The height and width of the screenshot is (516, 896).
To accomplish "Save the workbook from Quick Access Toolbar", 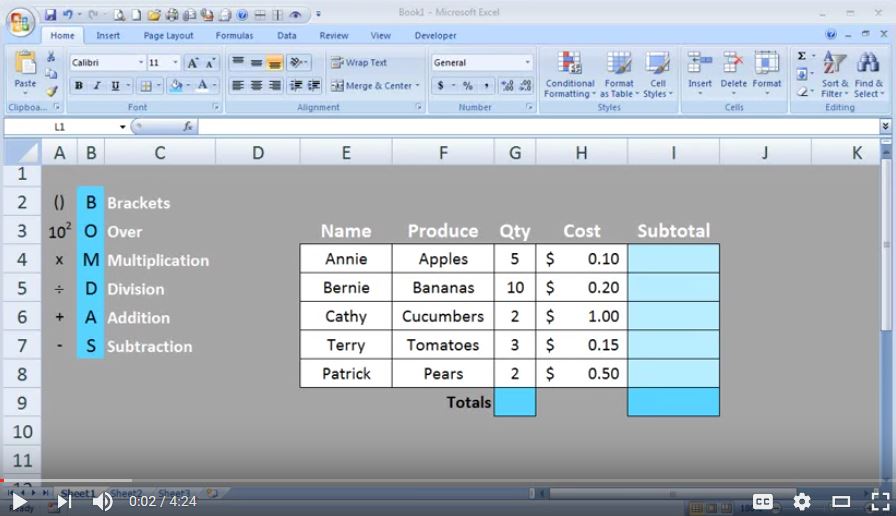I will [50, 14].
